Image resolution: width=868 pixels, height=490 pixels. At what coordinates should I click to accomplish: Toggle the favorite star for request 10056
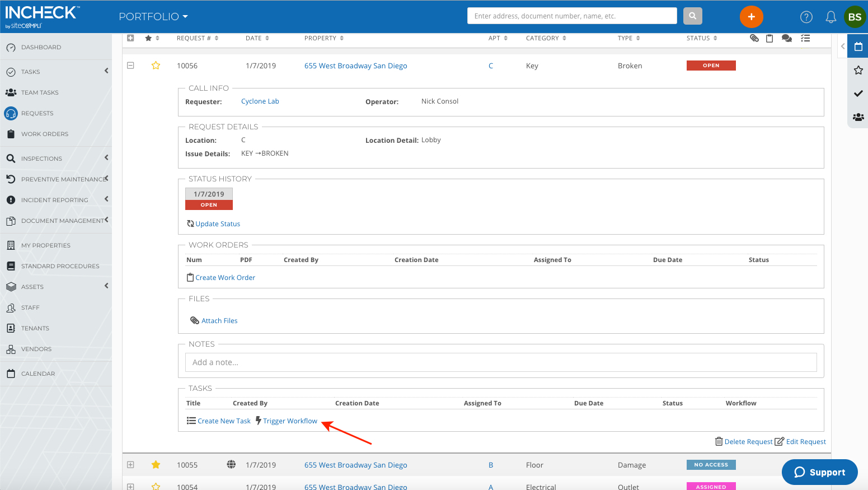coord(156,66)
